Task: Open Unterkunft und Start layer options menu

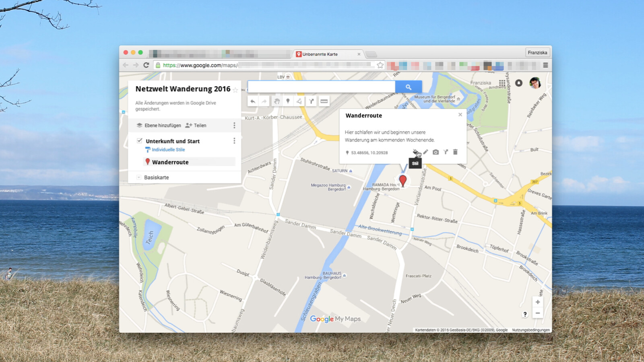Action: [234, 141]
